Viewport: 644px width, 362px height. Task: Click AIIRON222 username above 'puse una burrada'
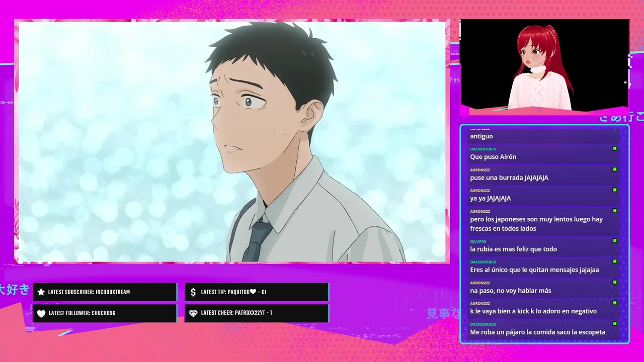click(480, 170)
